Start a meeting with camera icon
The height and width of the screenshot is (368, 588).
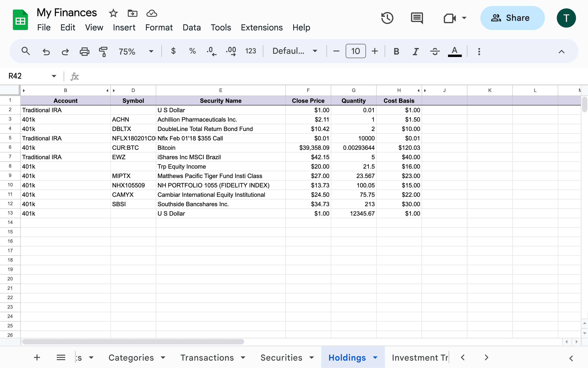tap(450, 18)
